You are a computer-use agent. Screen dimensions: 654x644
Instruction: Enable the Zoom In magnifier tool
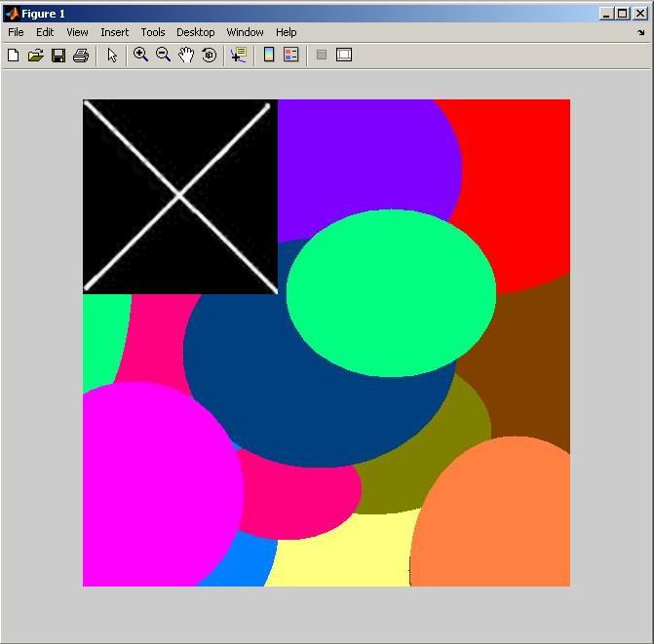click(141, 56)
